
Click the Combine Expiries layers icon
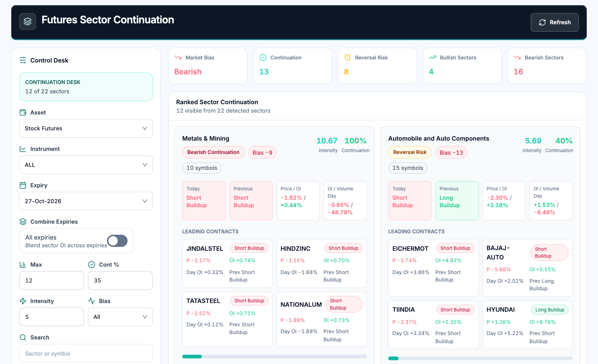23,222
